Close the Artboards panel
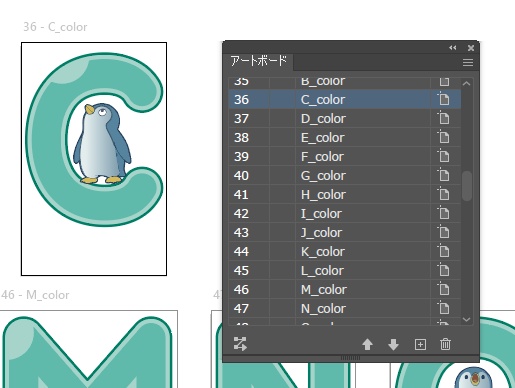The height and width of the screenshot is (388, 515). click(471, 48)
